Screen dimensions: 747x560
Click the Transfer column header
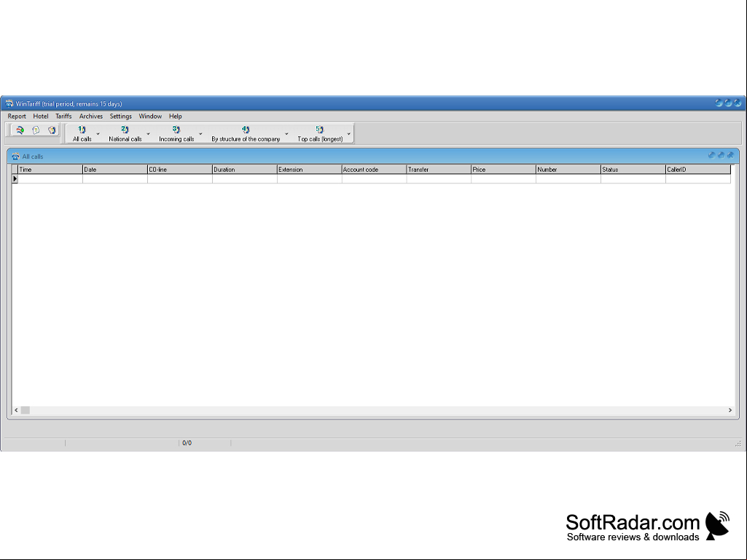[439, 170]
